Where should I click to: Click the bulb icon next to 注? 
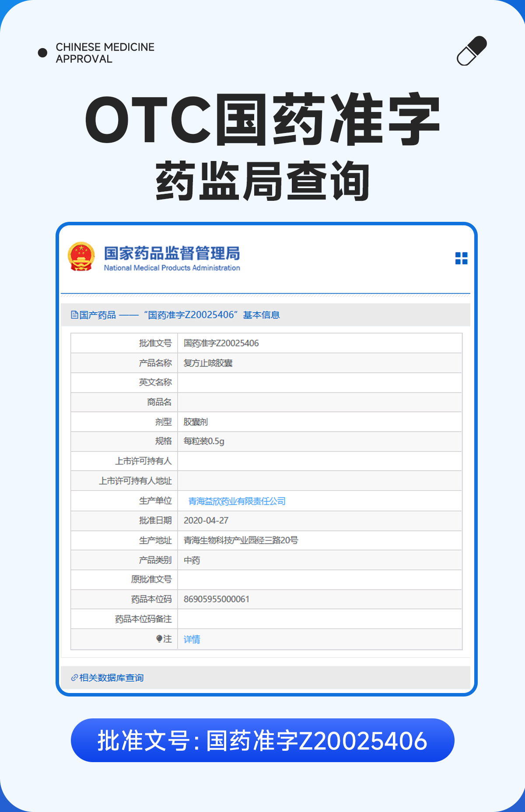click(159, 639)
